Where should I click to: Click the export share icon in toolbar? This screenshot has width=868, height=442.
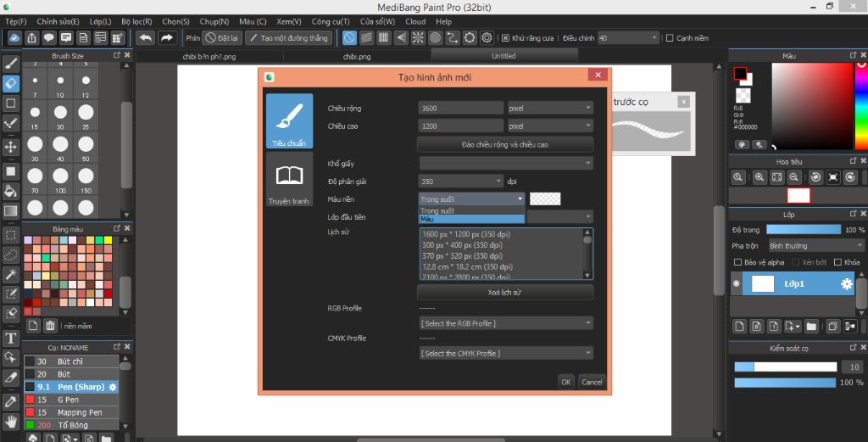click(31, 37)
